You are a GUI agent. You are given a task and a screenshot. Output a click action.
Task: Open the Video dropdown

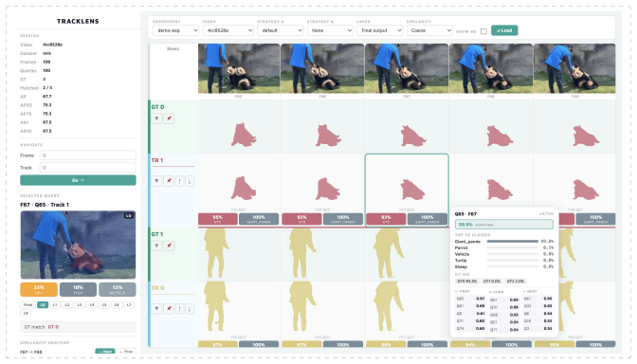click(227, 30)
